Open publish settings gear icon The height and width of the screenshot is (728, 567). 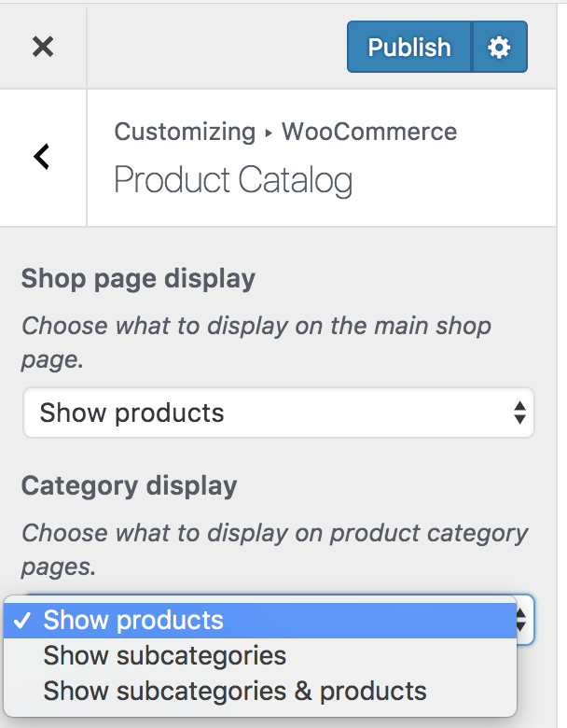(x=500, y=48)
